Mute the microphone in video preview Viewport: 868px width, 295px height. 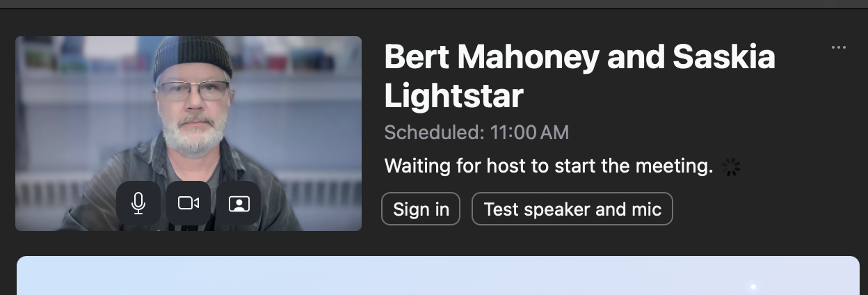point(138,203)
